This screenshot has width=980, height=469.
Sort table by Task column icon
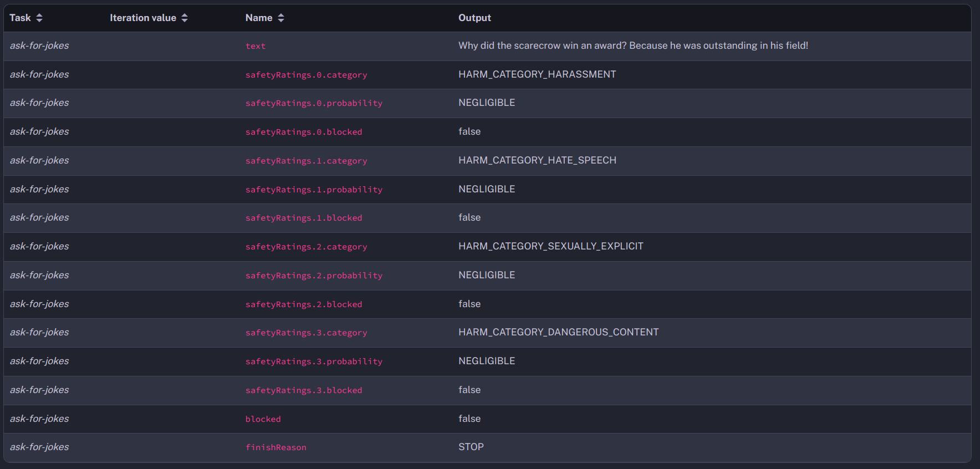coord(39,18)
